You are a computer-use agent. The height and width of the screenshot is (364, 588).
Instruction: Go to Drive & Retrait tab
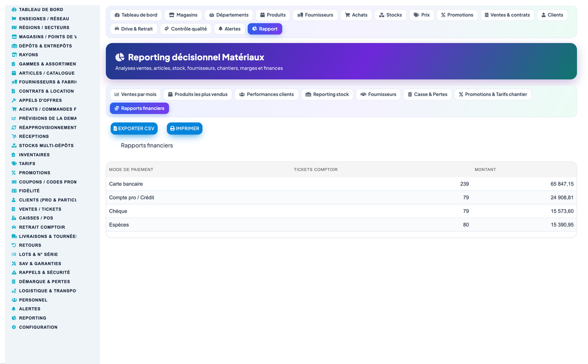[x=134, y=29]
